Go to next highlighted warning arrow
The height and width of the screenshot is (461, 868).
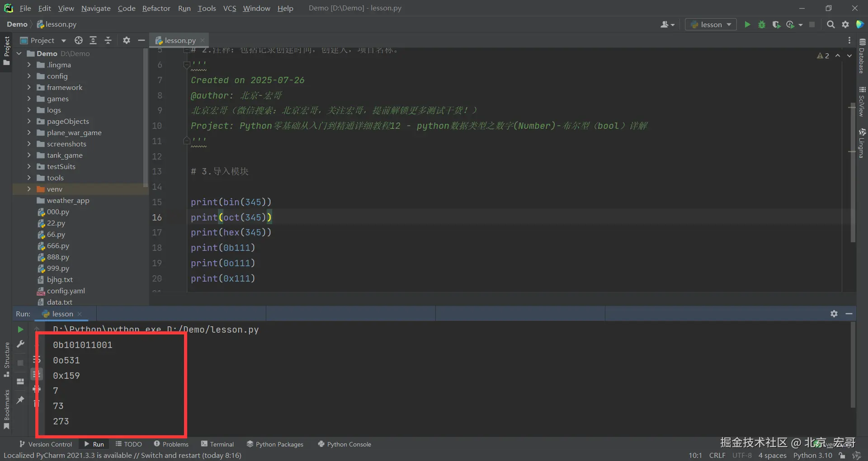click(849, 56)
